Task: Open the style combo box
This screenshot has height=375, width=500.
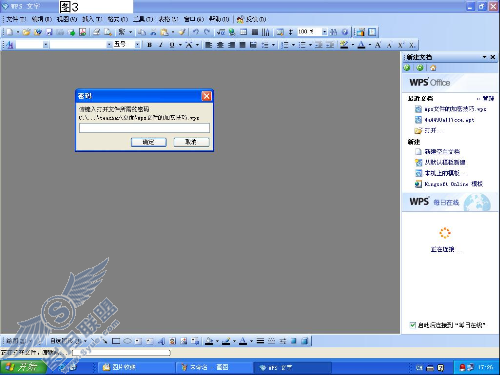Action: pyautogui.click(x=46, y=45)
